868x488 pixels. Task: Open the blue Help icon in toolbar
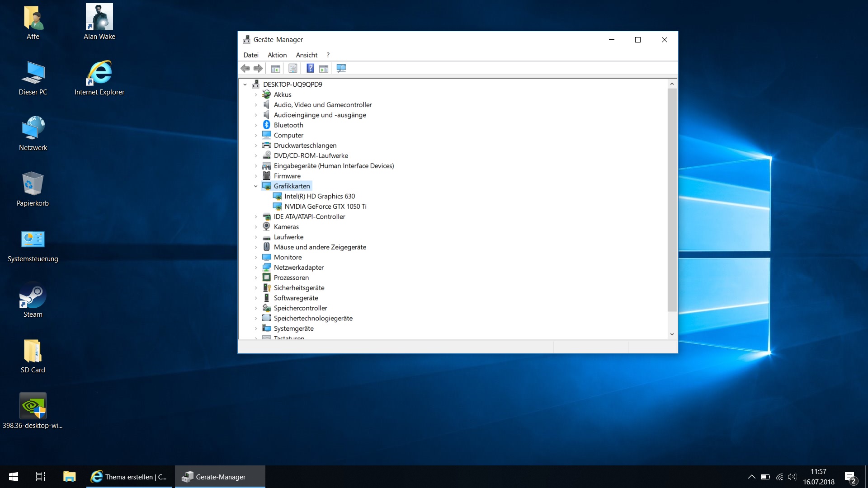pyautogui.click(x=310, y=68)
